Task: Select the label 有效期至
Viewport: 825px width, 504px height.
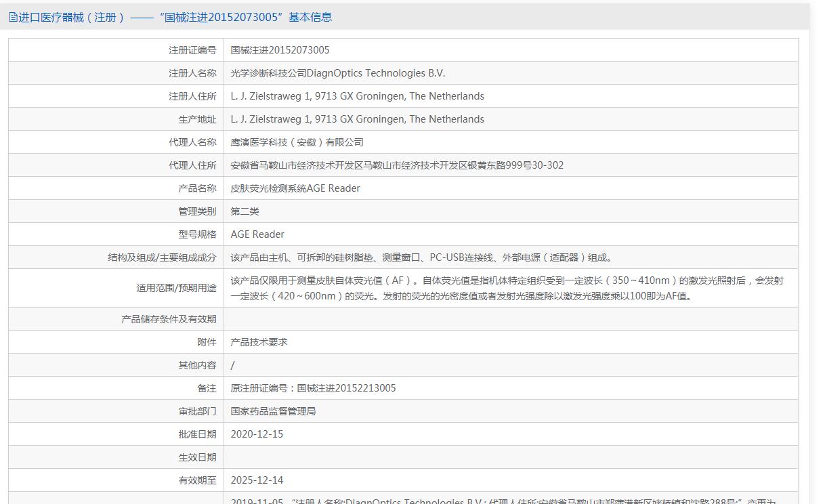Action: pyautogui.click(x=197, y=480)
